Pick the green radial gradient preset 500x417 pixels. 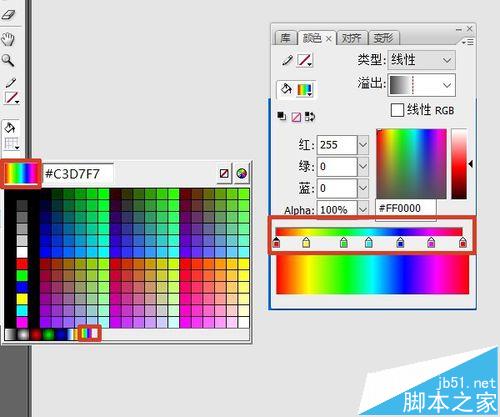coord(49,334)
